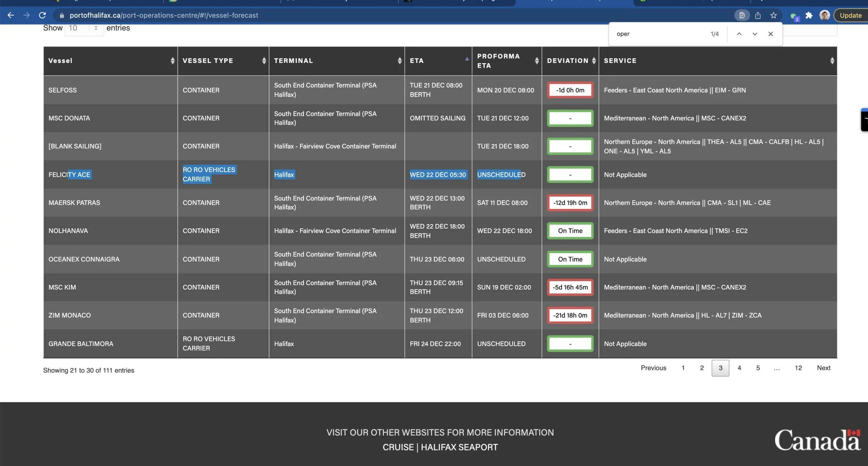This screenshot has height=466, width=868.
Task: Click NOLHANAVA On Time deviation badge
Action: pos(570,231)
